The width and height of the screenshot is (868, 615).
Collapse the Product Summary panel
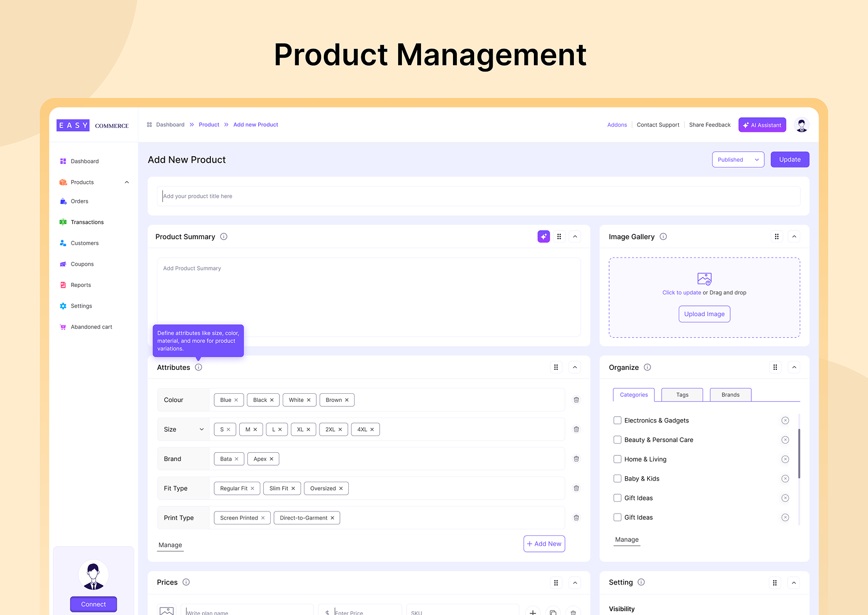(575, 236)
